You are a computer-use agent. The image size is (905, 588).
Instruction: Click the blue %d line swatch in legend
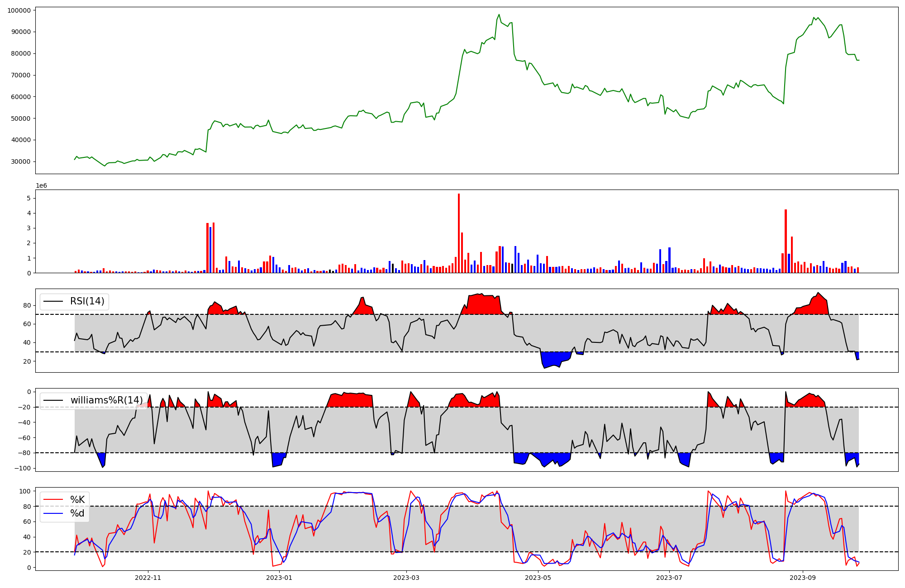(53, 513)
